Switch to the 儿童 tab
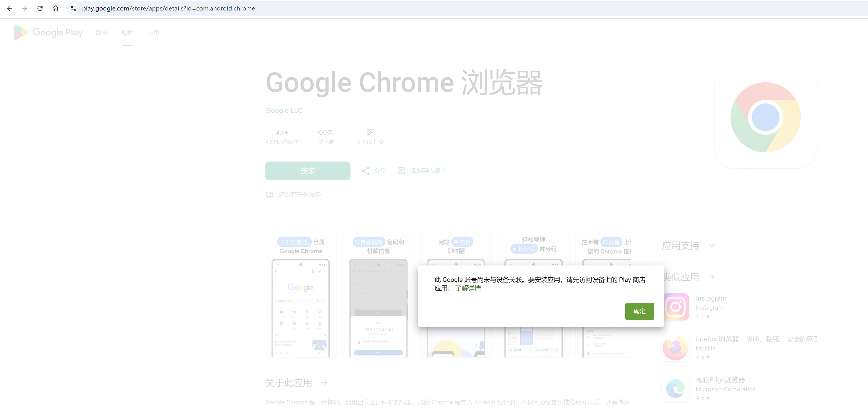 (x=153, y=32)
